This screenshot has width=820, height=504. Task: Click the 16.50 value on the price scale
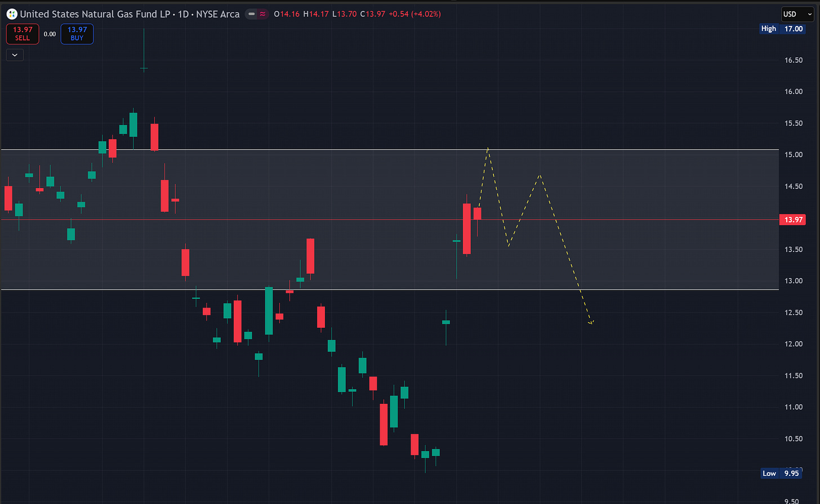[x=794, y=60]
